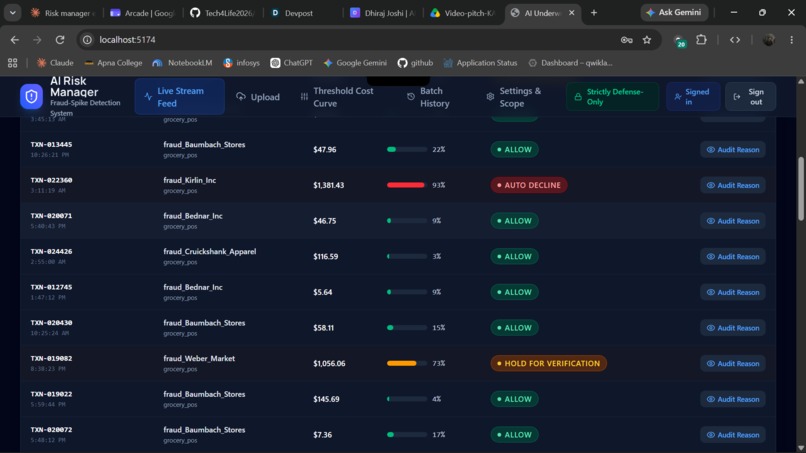Expand the tab search dropdown

pos(12,12)
